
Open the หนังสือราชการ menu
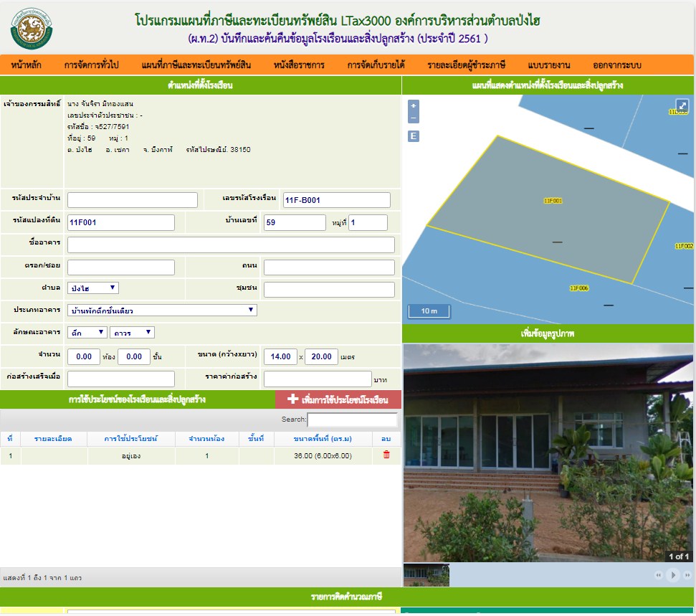coord(299,65)
